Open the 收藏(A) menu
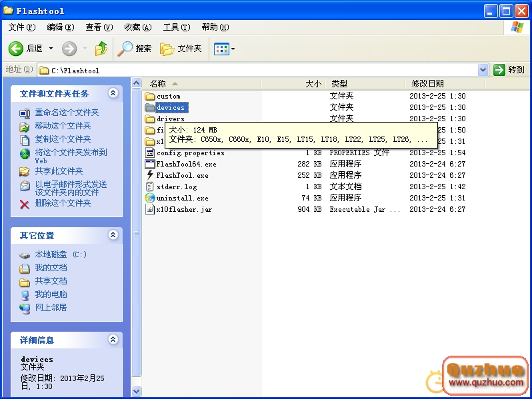 [x=138, y=27]
